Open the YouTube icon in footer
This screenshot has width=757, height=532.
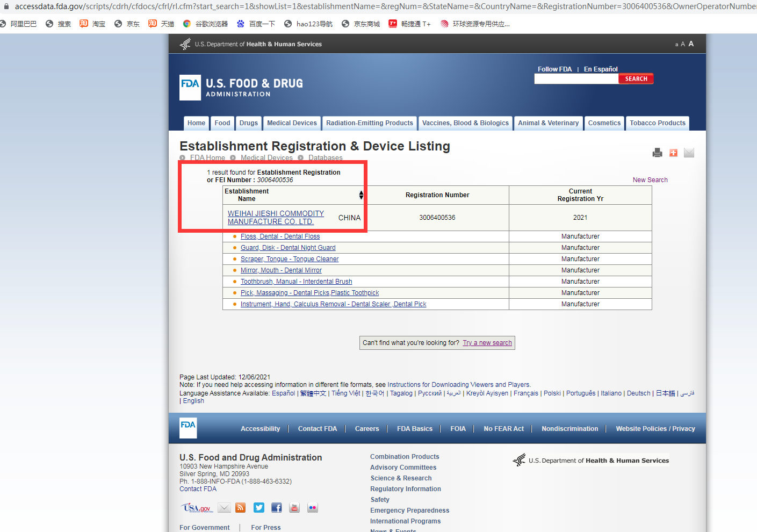294,508
